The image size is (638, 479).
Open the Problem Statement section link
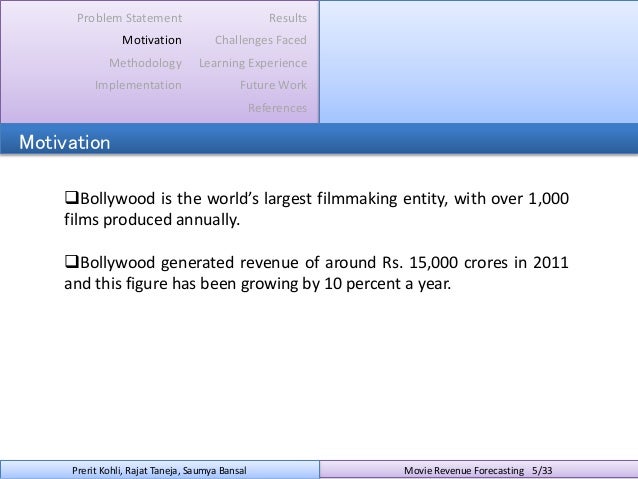coord(129,18)
